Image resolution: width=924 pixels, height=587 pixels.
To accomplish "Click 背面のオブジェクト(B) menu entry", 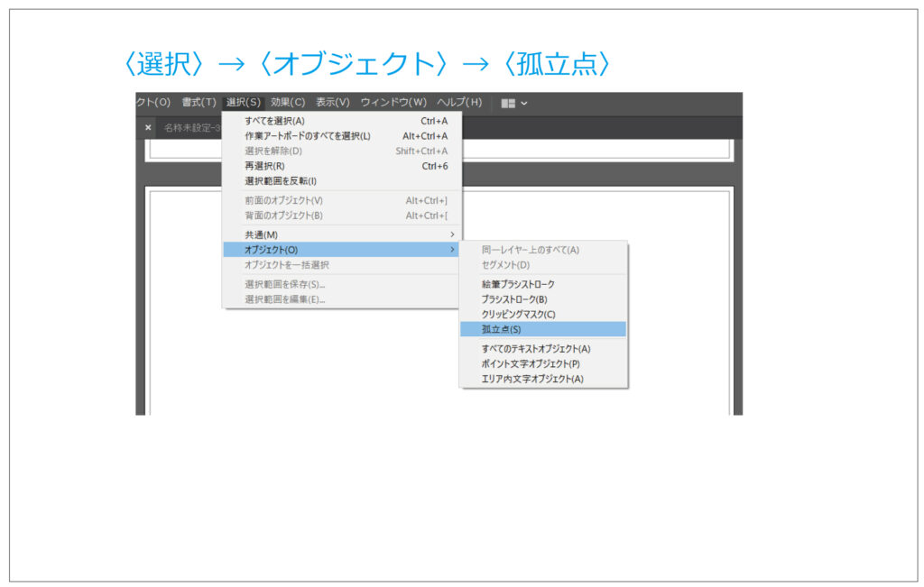I will pos(342,216).
